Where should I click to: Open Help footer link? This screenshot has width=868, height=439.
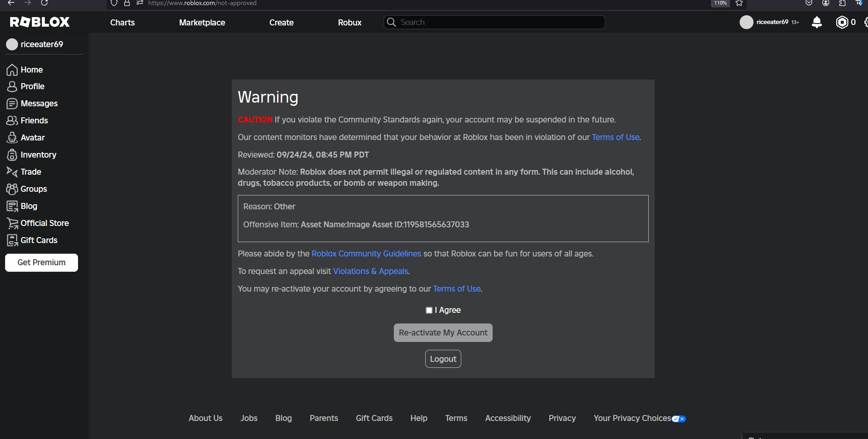[419, 418]
